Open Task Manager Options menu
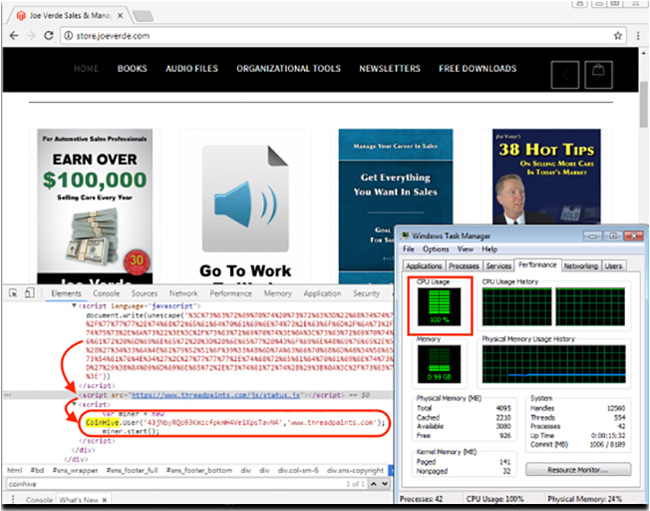Viewport: 650px width, 511px height. (436, 249)
